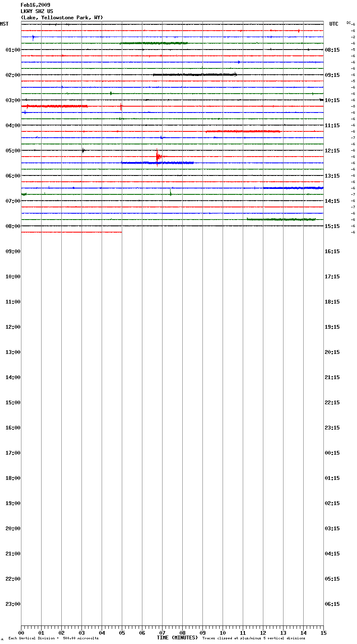This screenshot has width=357, height=644.
Task: Click the date text "Feb16,2009"
Action: tap(35, 5)
